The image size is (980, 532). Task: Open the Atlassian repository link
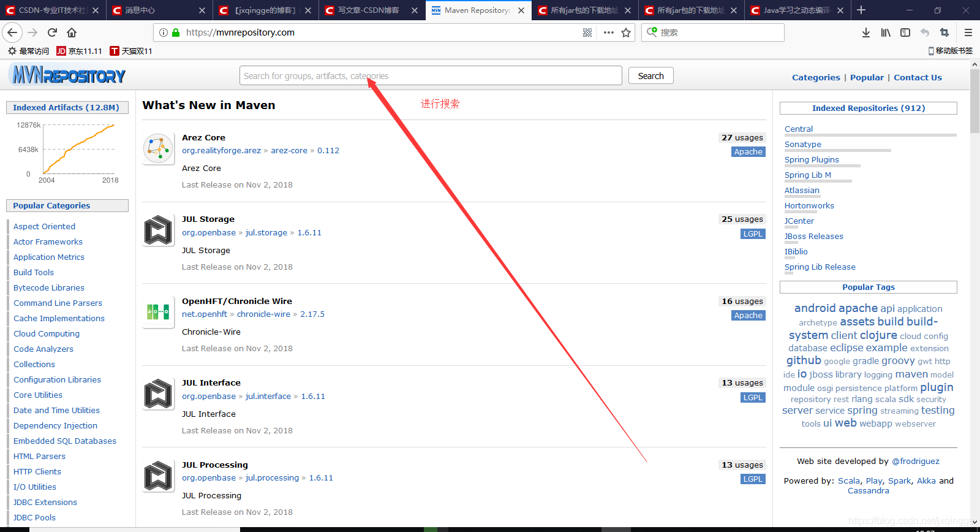802,190
